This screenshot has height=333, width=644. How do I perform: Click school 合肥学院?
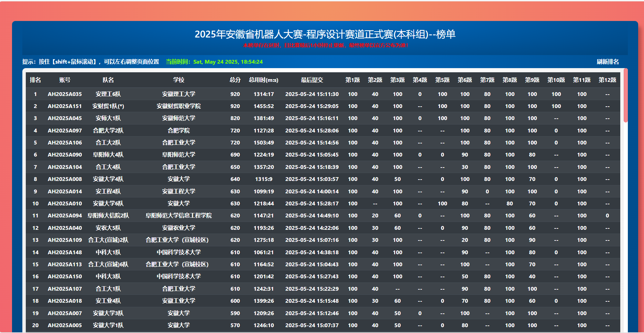click(178, 130)
